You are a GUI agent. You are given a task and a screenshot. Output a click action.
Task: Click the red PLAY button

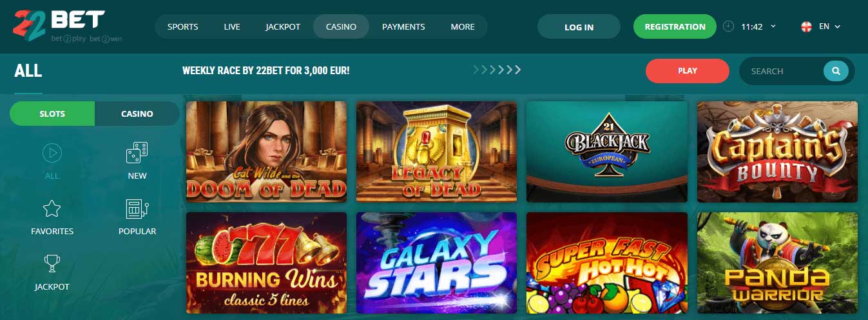[688, 71]
